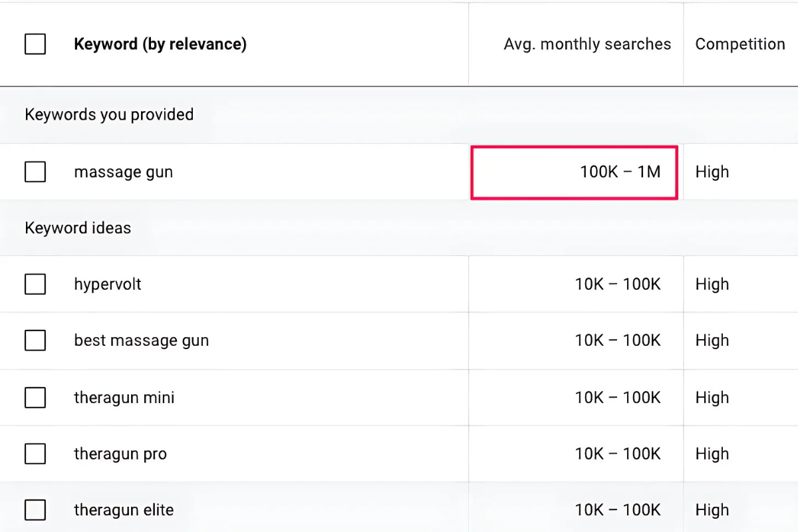Click High competition for theragun elite

[x=712, y=510]
